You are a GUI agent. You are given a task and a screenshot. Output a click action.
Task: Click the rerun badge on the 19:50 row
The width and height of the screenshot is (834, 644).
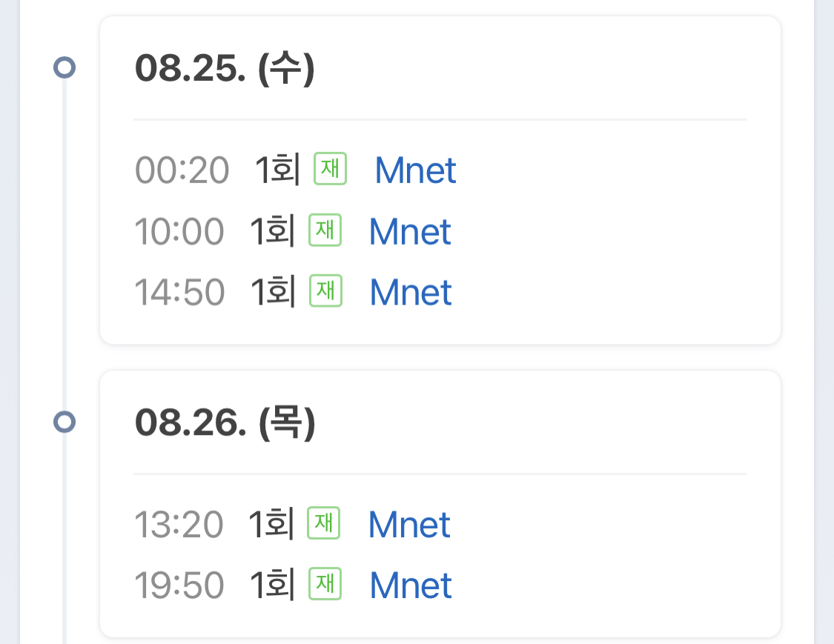tap(325, 584)
